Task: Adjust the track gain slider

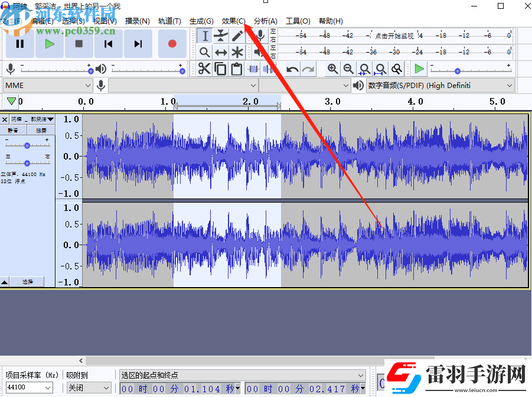Action: pos(27,145)
